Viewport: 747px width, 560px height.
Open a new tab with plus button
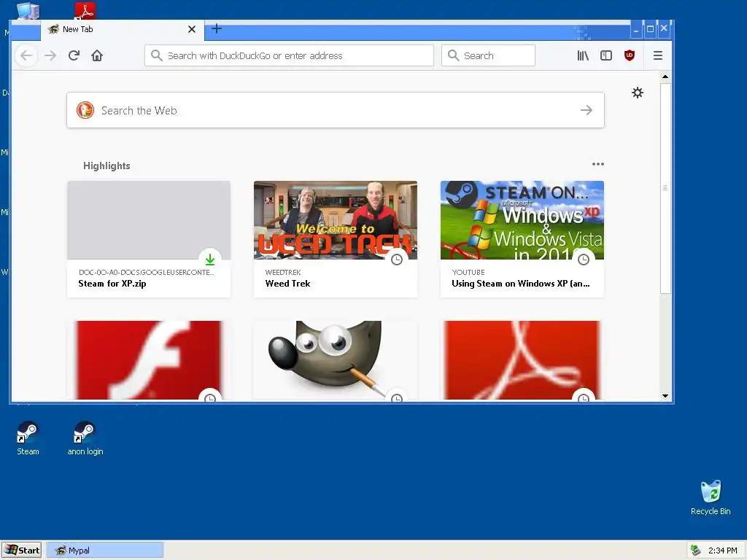(217, 29)
